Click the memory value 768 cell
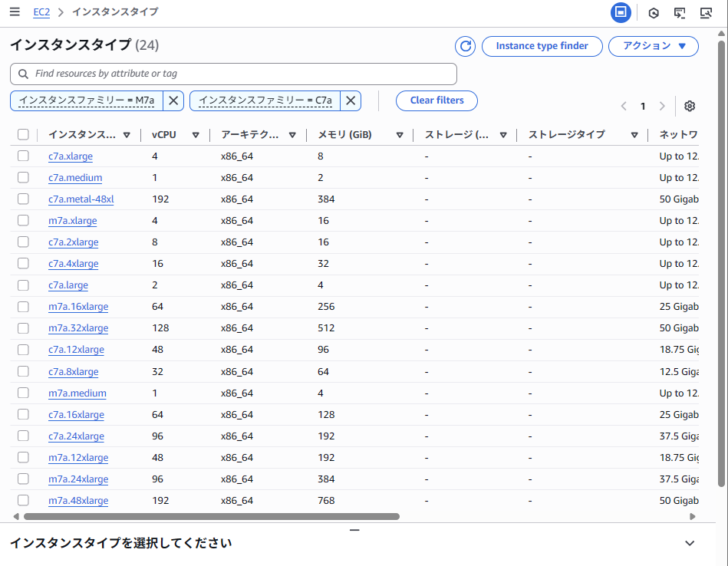This screenshot has height=566, width=728. click(x=326, y=501)
